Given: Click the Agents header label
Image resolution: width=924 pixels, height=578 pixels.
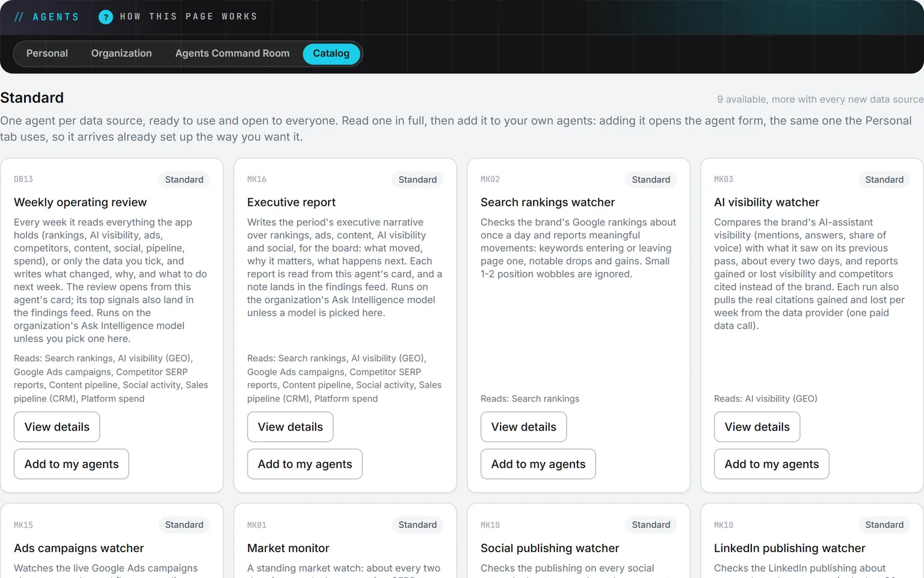Looking at the screenshot, I should point(55,17).
